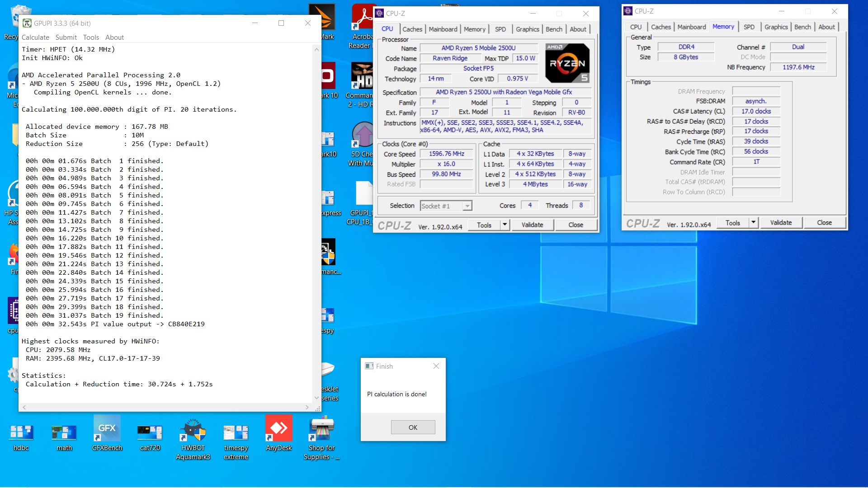This screenshot has width=868, height=488.
Task: Switch to Memory tab in left CPU-Z
Action: pos(474,29)
